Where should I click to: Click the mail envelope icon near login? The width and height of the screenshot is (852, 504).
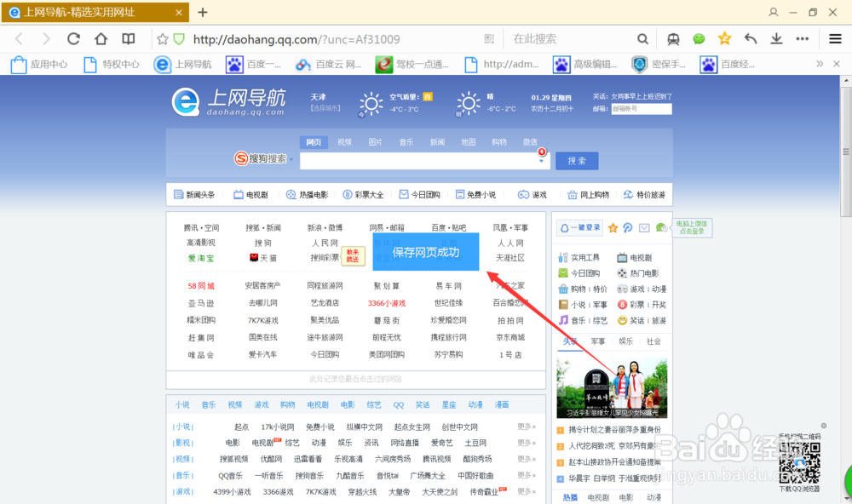click(x=644, y=227)
